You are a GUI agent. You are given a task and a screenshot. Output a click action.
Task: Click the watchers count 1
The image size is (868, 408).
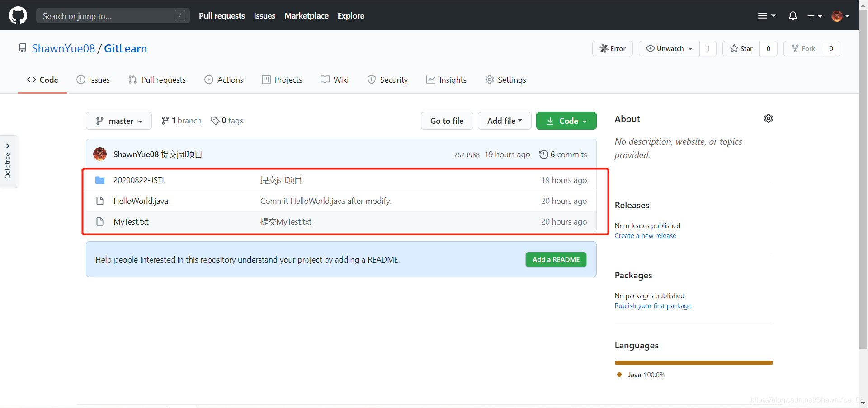point(708,48)
